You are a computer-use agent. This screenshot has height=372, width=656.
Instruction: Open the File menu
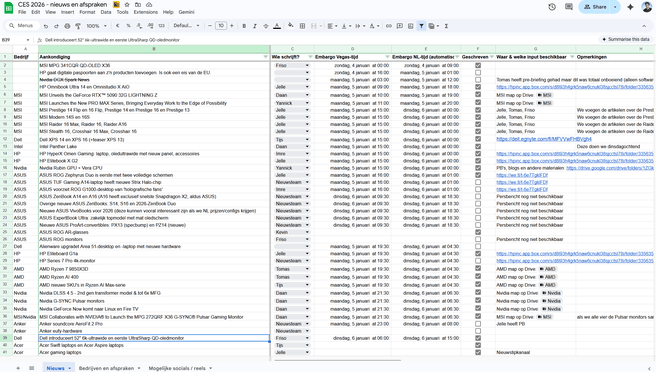pyautogui.click(x=22, y=12)
